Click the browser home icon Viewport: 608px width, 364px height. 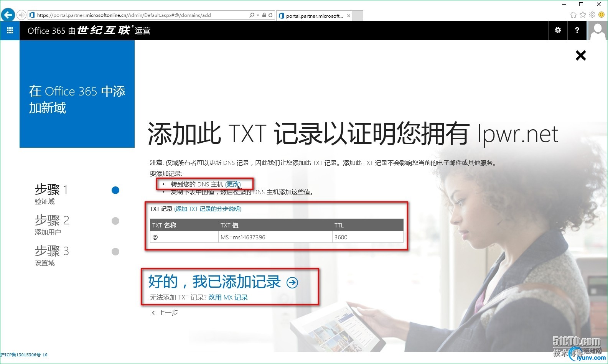(573, 15)
